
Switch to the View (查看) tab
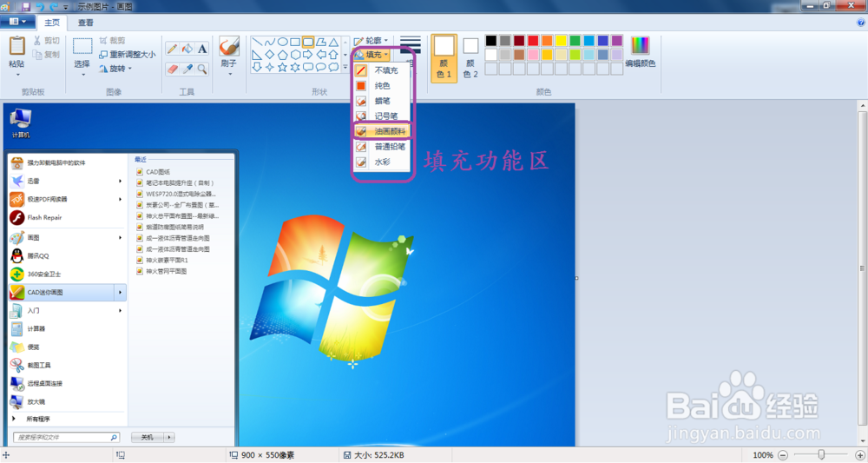click(x=85, y=23)
